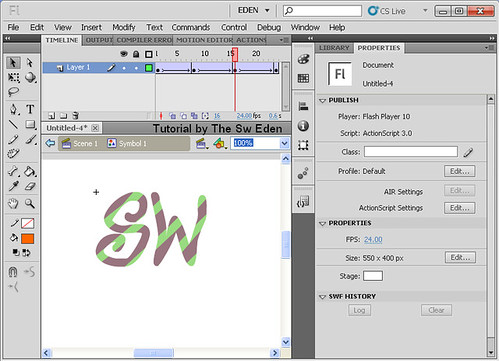
Task: Select the Eyedropper tool
Action: (x=13, y=186)
